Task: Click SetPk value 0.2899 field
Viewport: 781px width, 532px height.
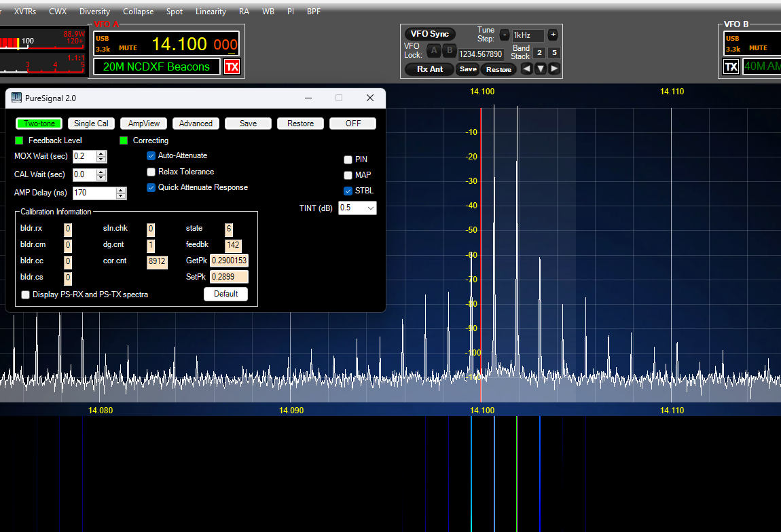Action: (229, 277)
